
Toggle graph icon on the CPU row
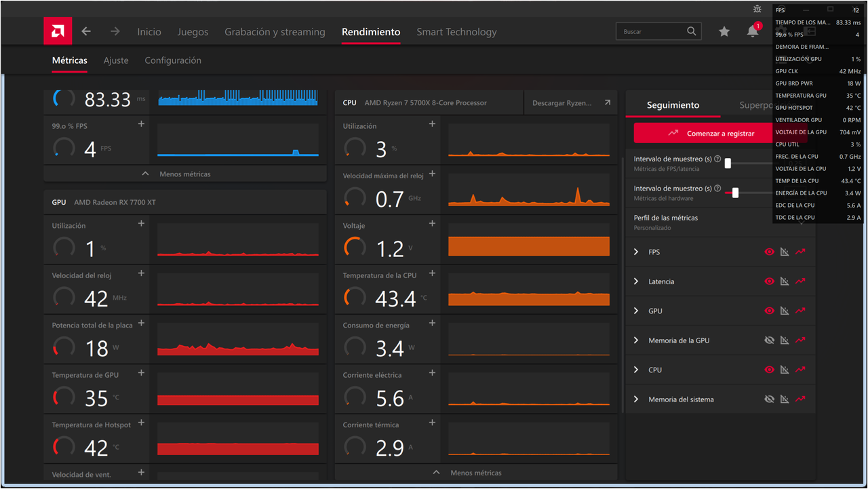785,370
